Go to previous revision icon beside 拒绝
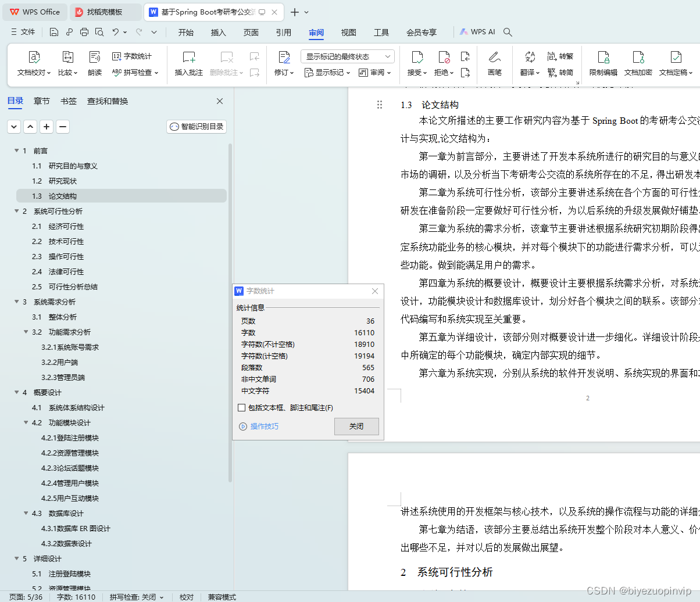Screen dimensions: 700x602 [465, 56]
